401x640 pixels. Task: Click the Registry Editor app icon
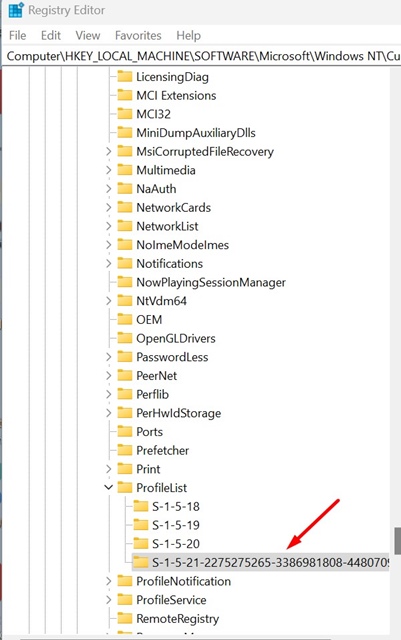[16, 9]
